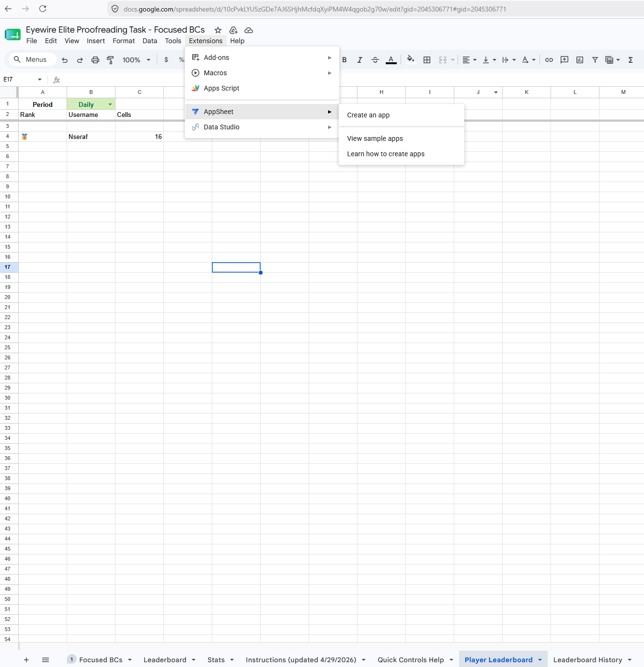The image size is (644, 667).
Task: Select the cell containing Nseraf
Action: pyautogui.click(x=91, y=137)
